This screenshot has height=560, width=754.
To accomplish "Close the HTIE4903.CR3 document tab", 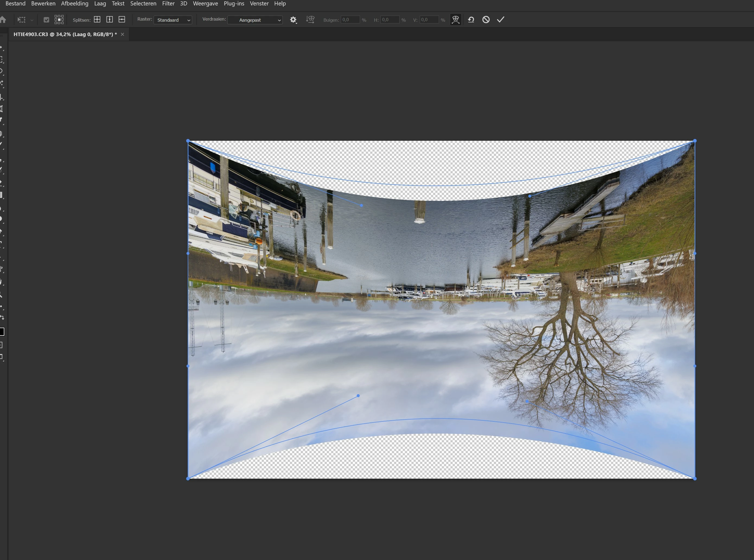I will coord(122,34).
